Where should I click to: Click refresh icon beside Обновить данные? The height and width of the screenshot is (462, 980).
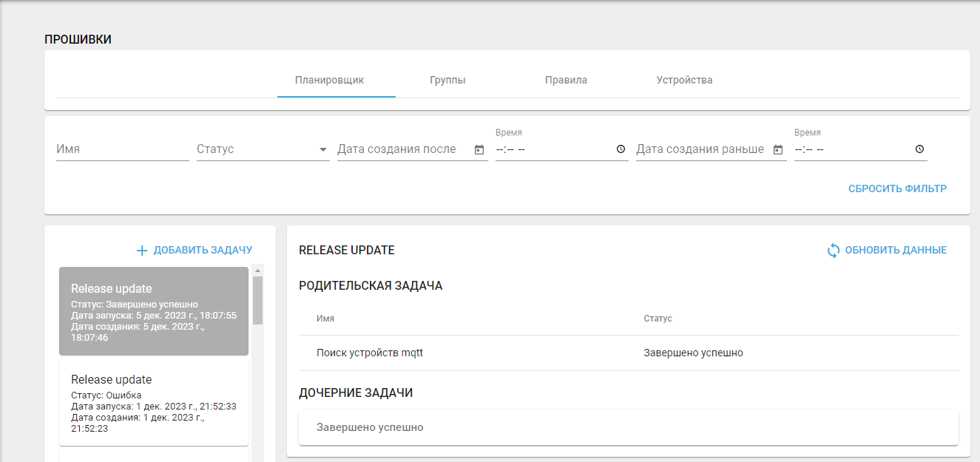click(x=834, y=251)
